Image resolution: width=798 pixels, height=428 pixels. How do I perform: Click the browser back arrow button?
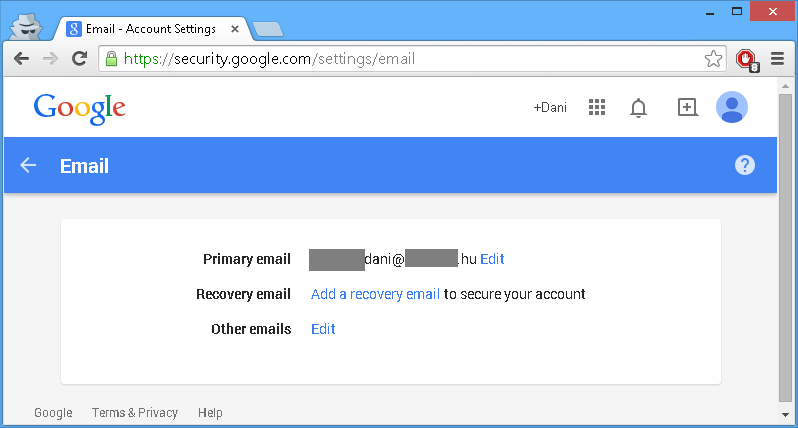pos(21,59)
